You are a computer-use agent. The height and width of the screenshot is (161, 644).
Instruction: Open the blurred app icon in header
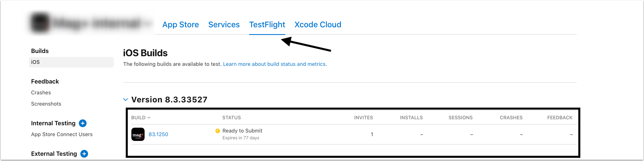tap(40, 23)
